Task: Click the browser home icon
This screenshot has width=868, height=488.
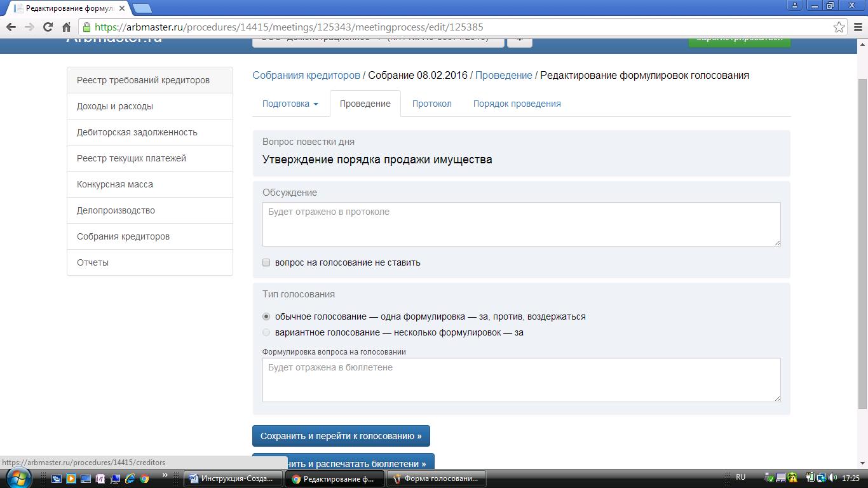Action: pyautogui.click(x=67, y=27)
